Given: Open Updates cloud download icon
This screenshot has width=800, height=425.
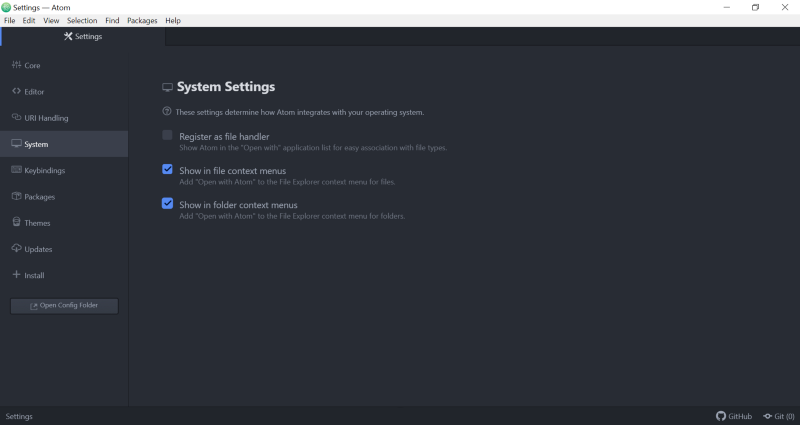Looking at the screenshot, I should [x=16, y=249].
